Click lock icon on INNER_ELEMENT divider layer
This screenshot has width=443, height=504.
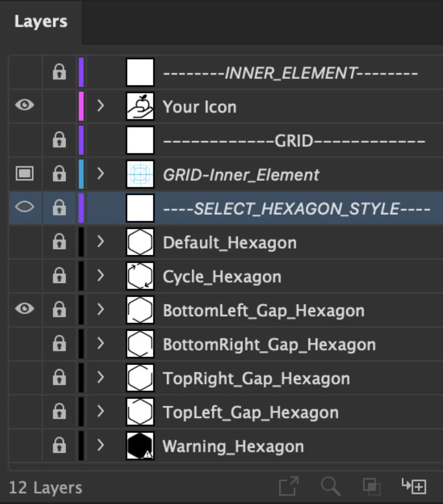[x=60, y=71]
